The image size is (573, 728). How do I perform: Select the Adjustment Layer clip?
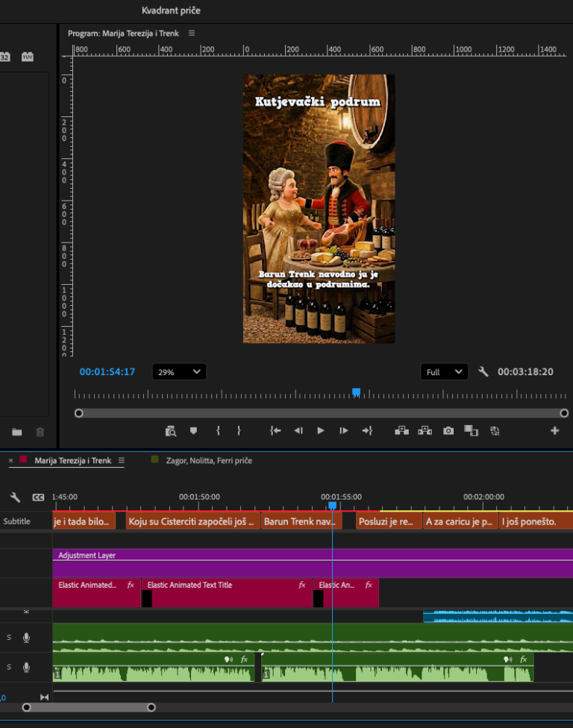click(x=313, y=562)
